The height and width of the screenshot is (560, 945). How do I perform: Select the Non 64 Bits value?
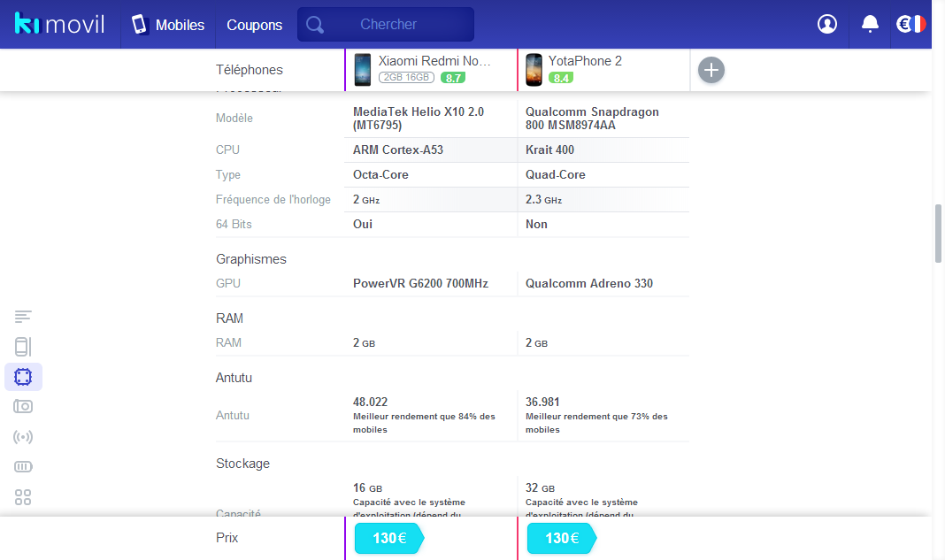pyautogui.click(x=536, y=224)
